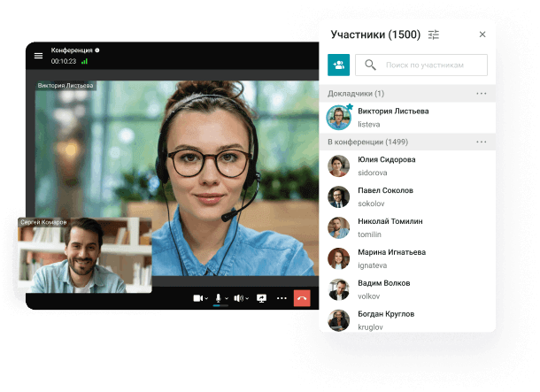Toggle the camera on or off

[x=197, y=298]
